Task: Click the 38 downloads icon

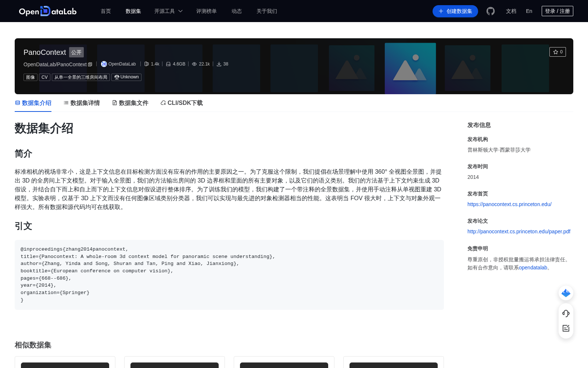Action: (219, 64)
